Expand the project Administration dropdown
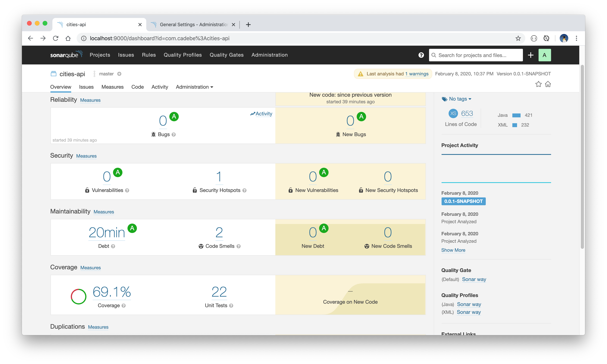The height and width of the screenshot is (364, 607). coord(194,87)
